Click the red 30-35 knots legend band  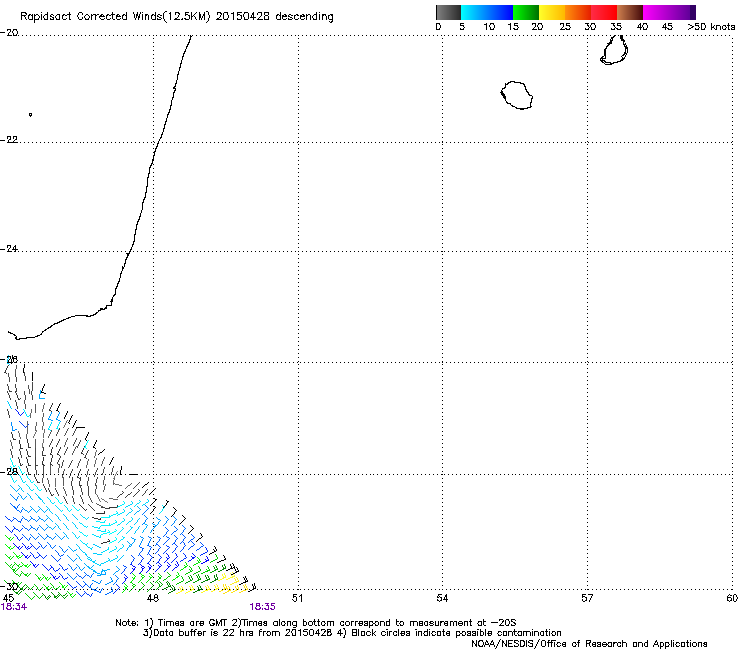coord(604,12)
